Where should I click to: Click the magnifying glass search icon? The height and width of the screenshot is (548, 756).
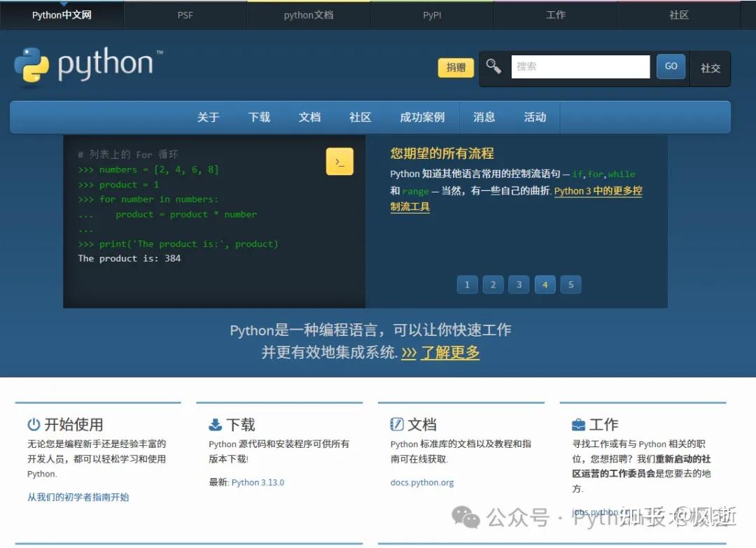(x=493, y=65)
